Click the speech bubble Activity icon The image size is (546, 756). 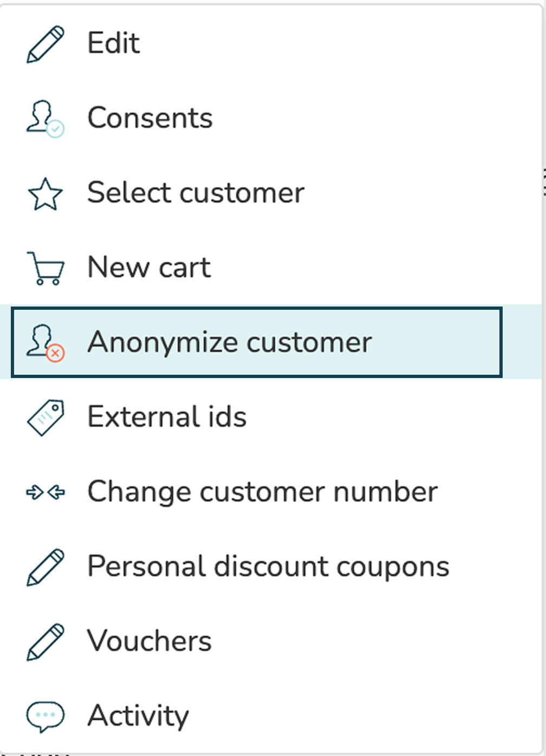45,716
